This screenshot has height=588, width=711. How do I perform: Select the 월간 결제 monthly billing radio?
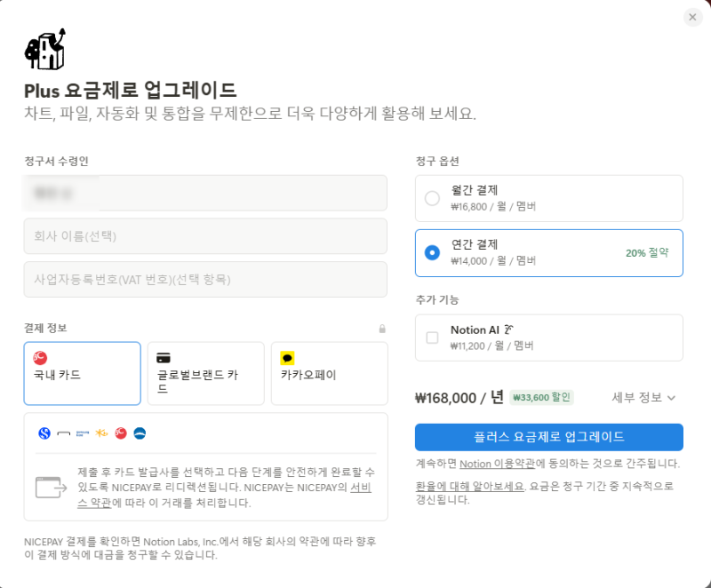[432, 198]
